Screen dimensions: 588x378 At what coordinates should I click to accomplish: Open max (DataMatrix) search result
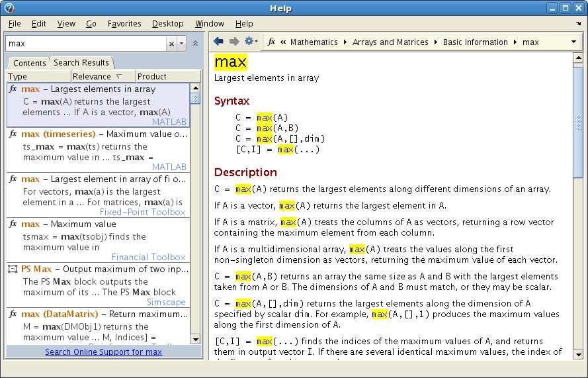99,326
